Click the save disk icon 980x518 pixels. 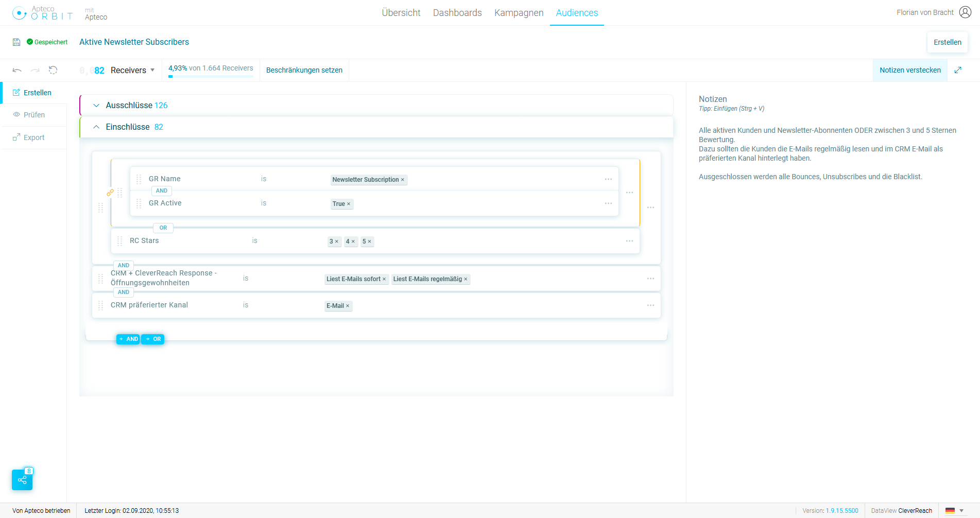click(x=16, y=42)
